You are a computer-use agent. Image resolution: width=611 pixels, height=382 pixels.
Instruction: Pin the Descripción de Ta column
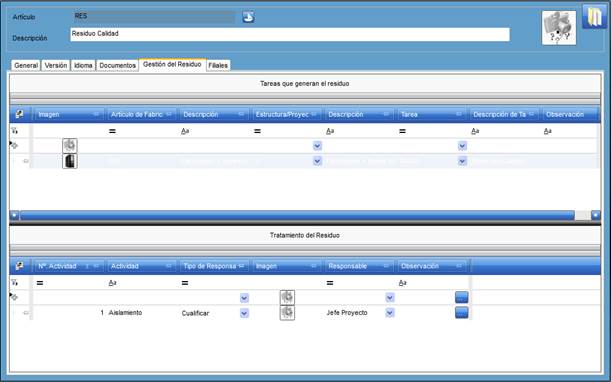click(531, 114)
